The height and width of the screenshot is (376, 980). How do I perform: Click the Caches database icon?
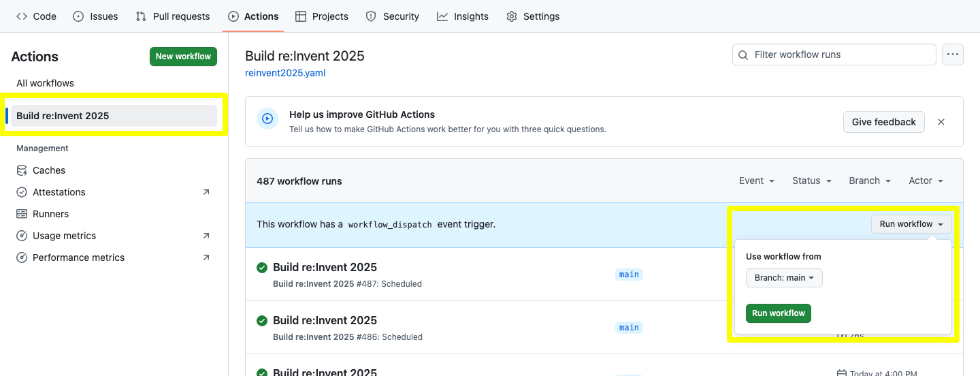tap(22, 170)
